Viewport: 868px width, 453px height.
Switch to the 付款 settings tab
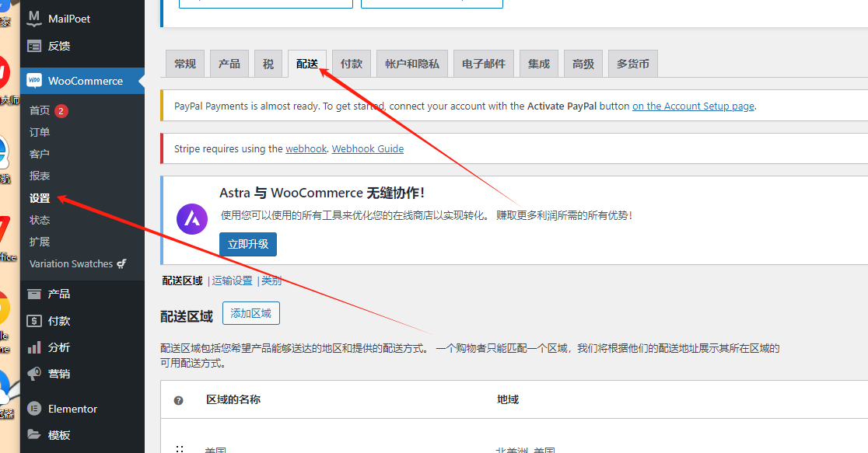352,64
